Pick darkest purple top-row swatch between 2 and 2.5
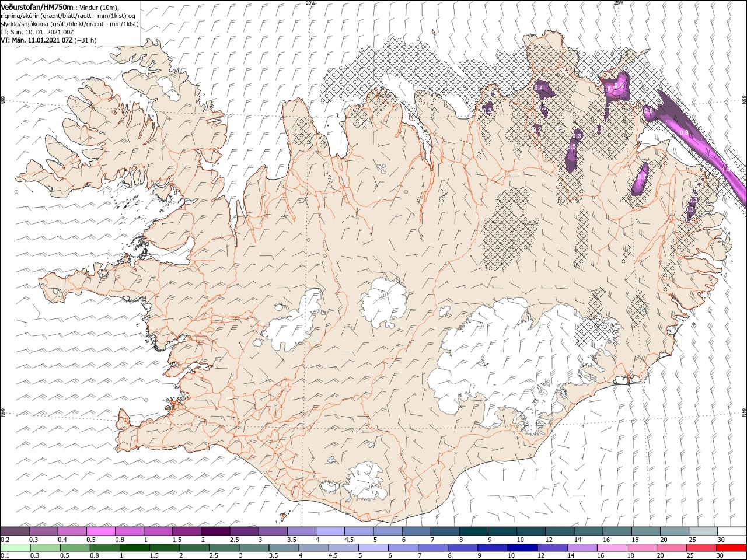The height and width of the screenshot is (560, 747). (x=215, y=531)
